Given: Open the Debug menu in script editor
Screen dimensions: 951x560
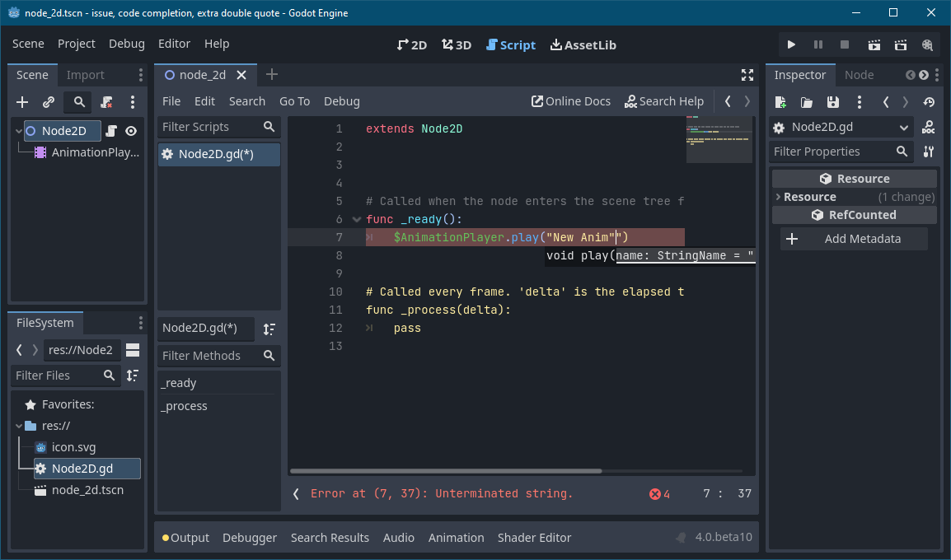Looking at the screenshot, I should pyautogui.click(x=342, y=101).
